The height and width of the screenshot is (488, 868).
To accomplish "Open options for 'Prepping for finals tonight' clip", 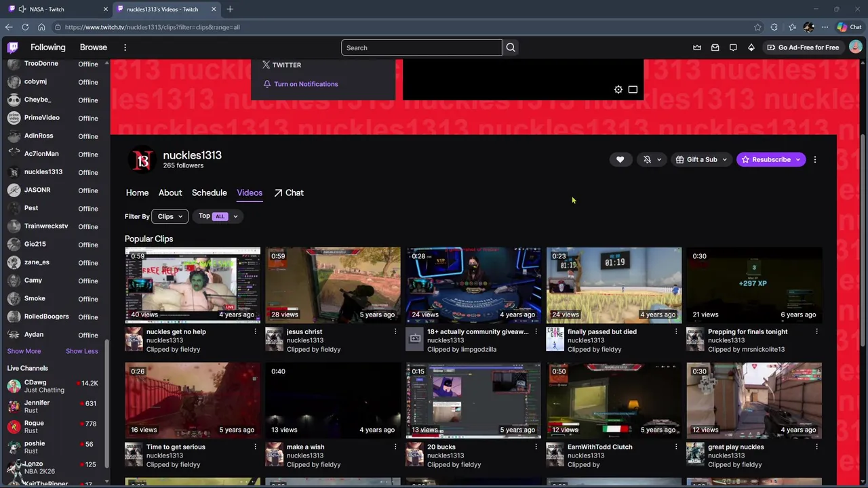I will pyautogui.click(x=816, y=331).
